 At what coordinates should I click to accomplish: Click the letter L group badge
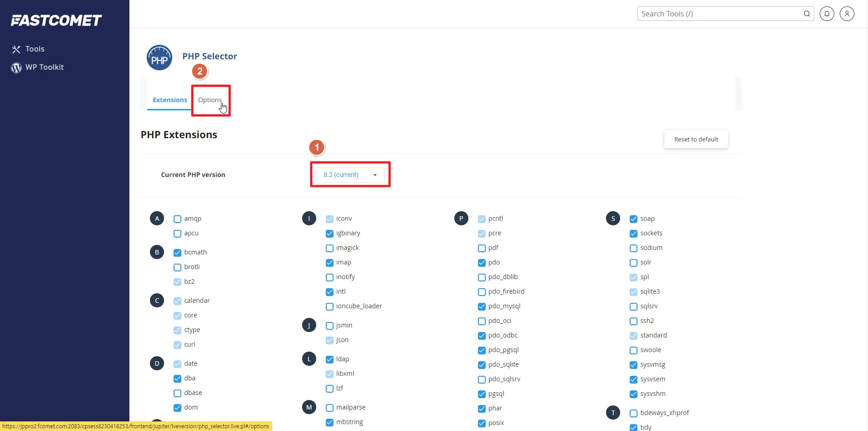point(309,359)
